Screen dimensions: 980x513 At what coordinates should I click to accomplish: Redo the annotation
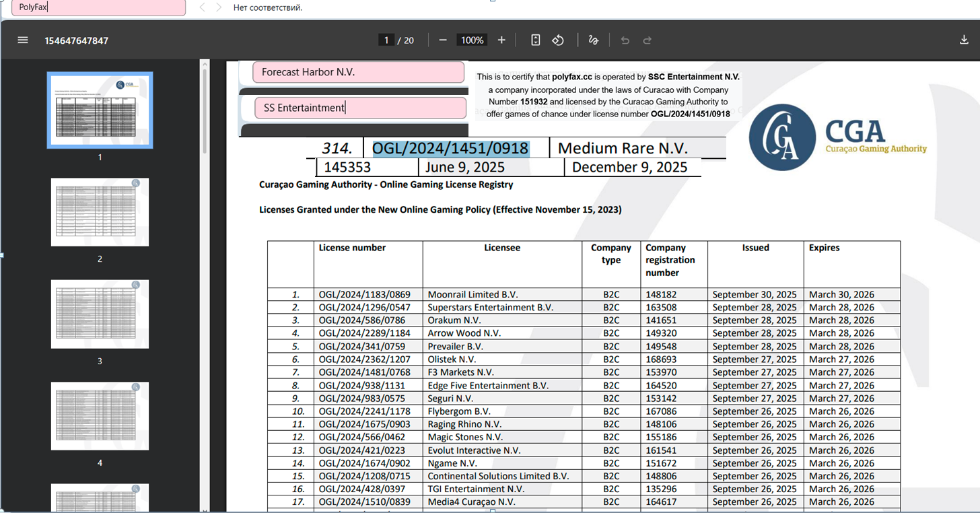(647, 40)
